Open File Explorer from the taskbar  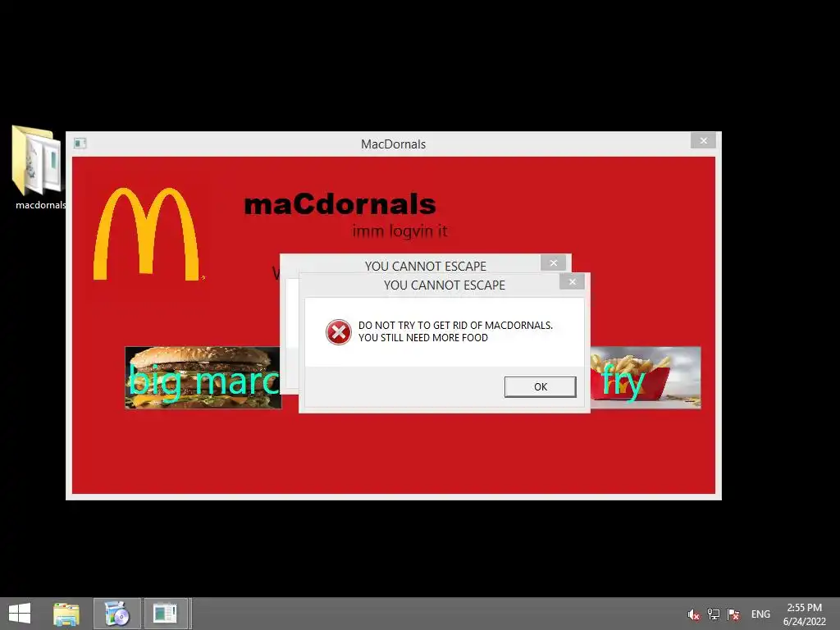coord(66,614)
